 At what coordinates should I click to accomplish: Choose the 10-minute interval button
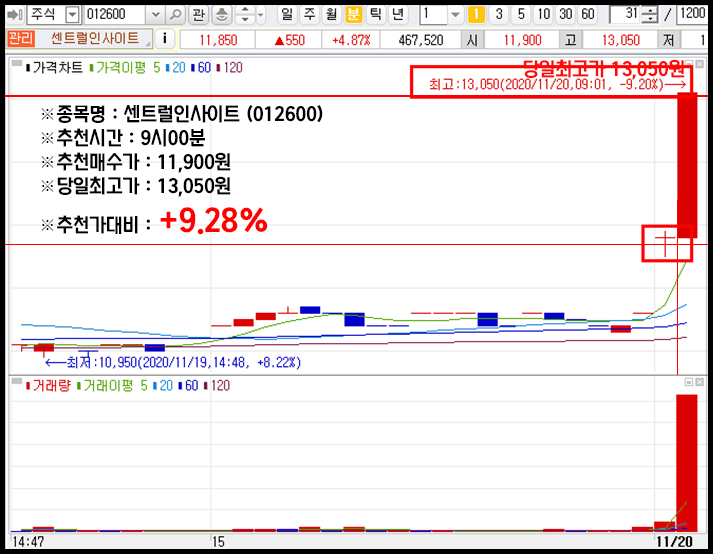[543, 15]
